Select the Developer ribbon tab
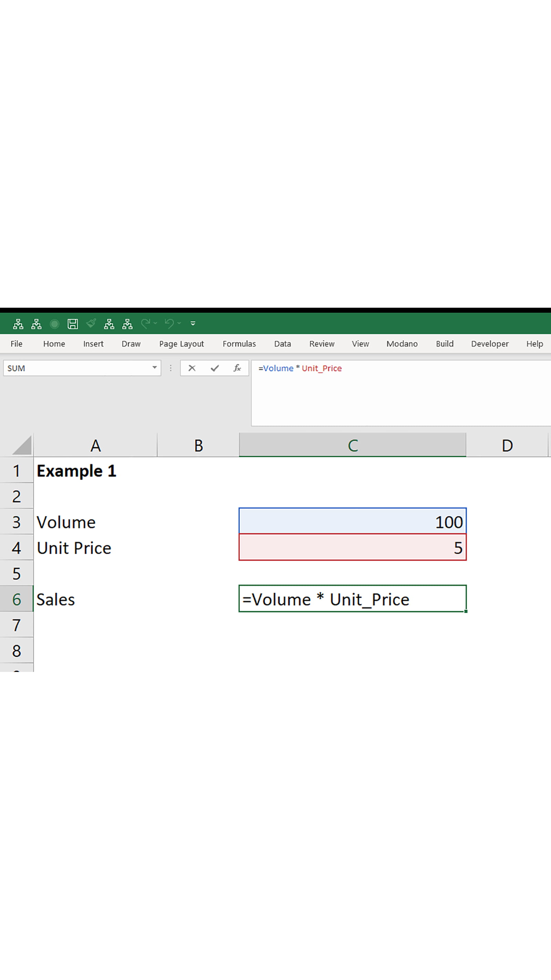This screenshot has width=551, height=980. [489, 344]
